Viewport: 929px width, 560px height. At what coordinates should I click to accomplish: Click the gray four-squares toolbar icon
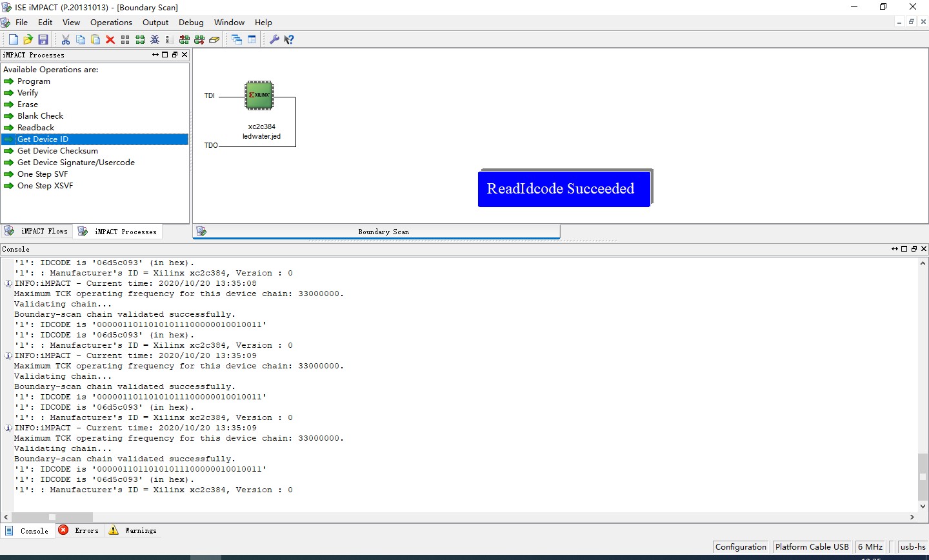click(125, 39)
